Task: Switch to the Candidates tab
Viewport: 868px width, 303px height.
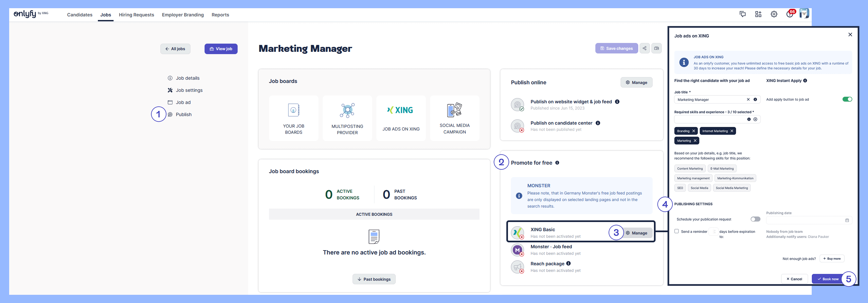Action: pos(80,15)
